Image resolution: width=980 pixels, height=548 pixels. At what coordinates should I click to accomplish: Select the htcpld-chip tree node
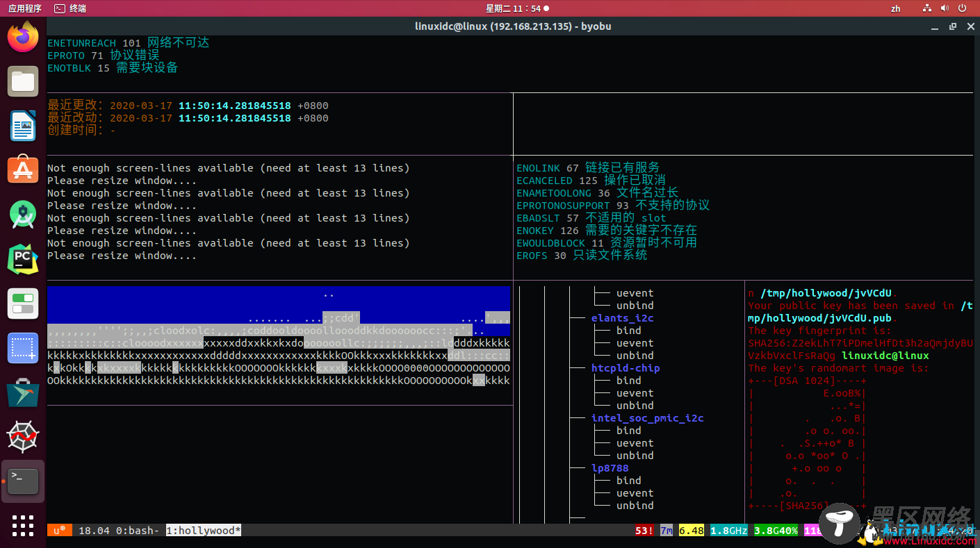pyautogui.click(x=626, y=368)
